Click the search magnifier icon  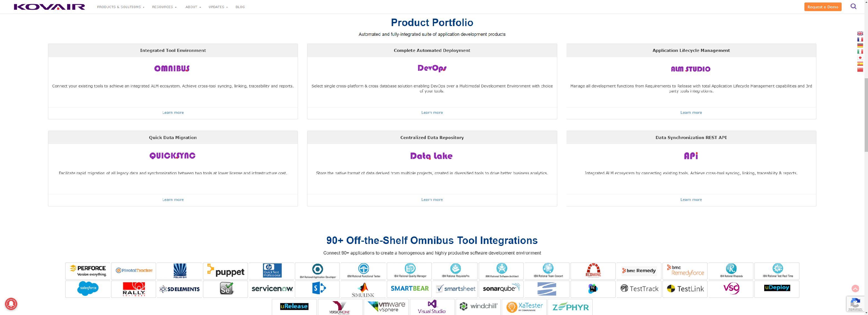853,6
